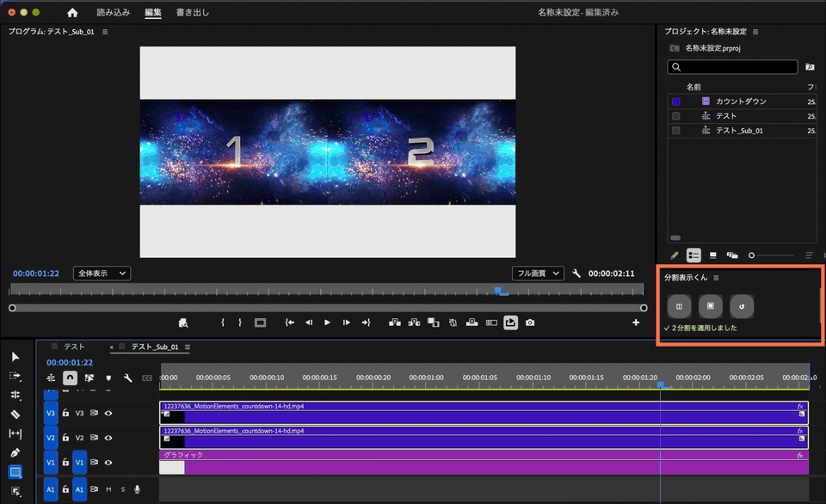Click the Mark Out bracket button
This screenshot has width=826, height=504.
click(x=240, y=323)
